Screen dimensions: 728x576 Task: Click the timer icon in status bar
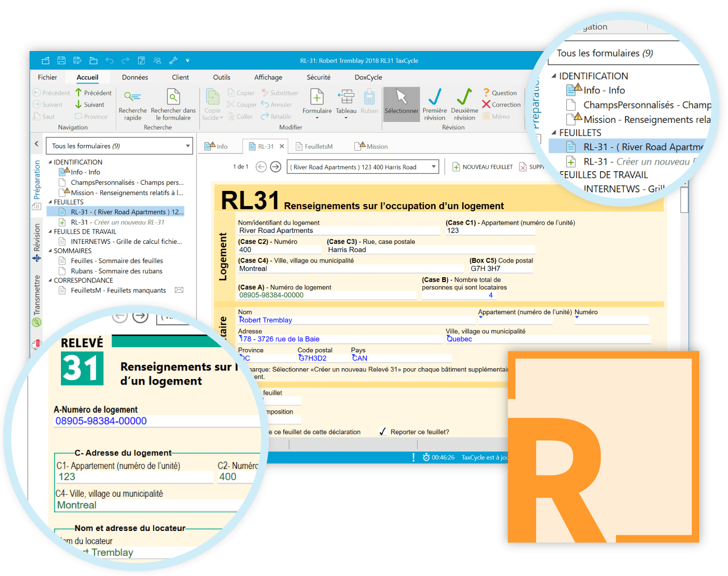point(426,457)
